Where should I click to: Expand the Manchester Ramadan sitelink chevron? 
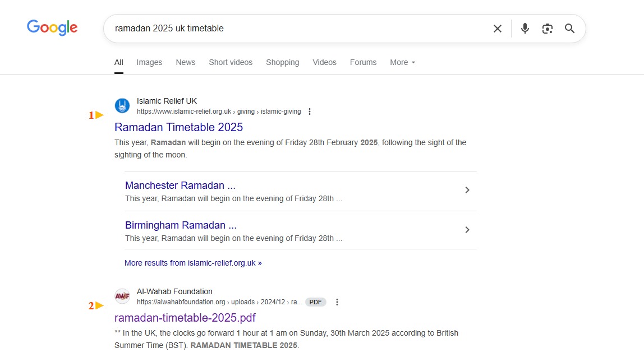point(467,191)
